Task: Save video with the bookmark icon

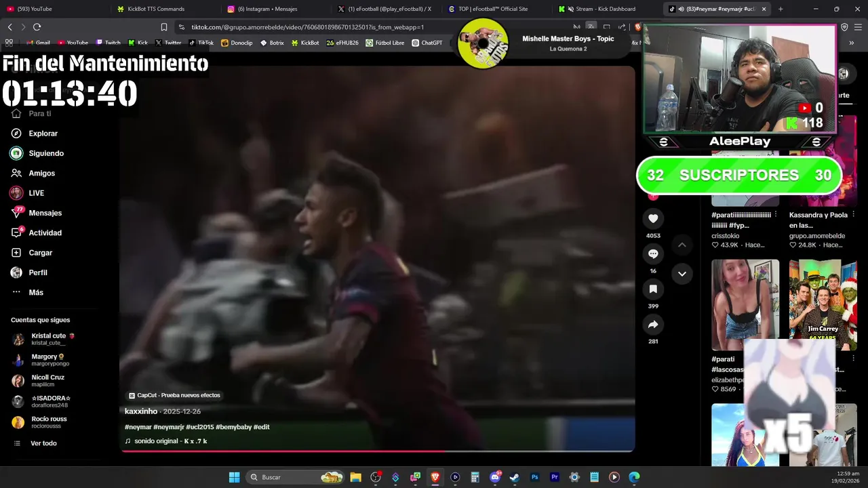Action: (653, 289)
